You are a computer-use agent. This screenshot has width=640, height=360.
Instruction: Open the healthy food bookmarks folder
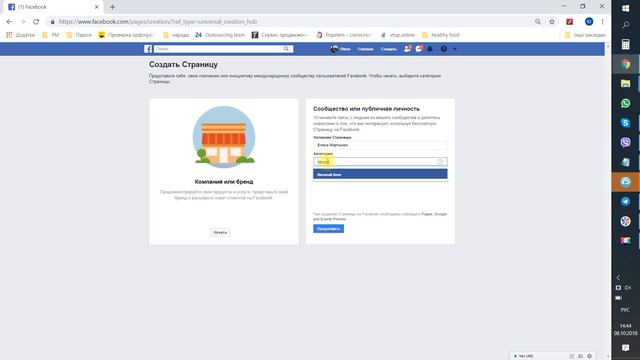coord(441,35)
